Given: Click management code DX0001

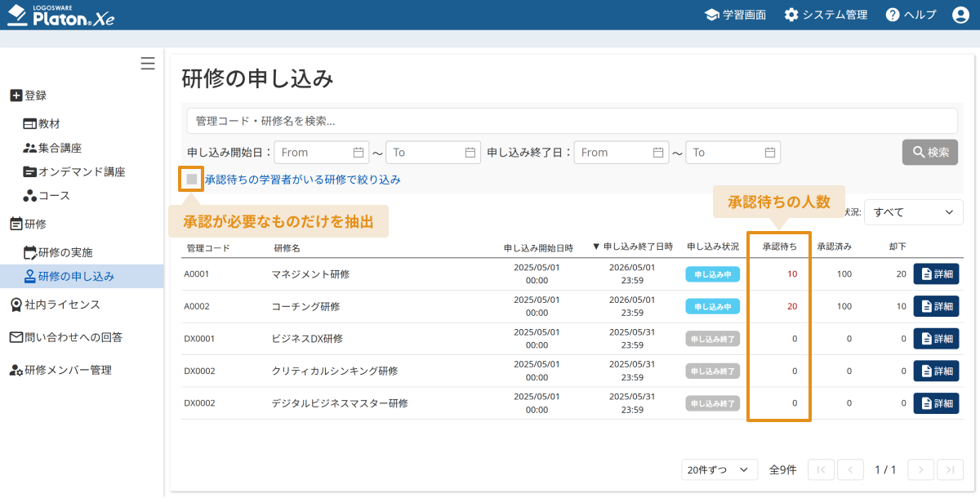Looking at the screenshot, I should (x=199, y=339).
